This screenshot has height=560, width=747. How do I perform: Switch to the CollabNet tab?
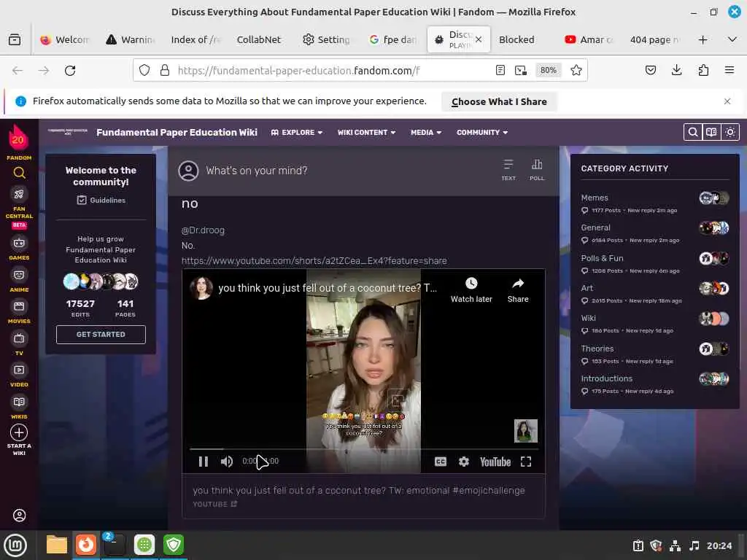pos(259,39)
